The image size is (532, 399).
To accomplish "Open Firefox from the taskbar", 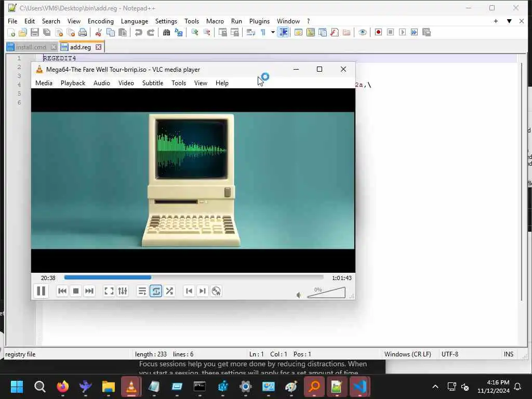I will click(63, 387).
